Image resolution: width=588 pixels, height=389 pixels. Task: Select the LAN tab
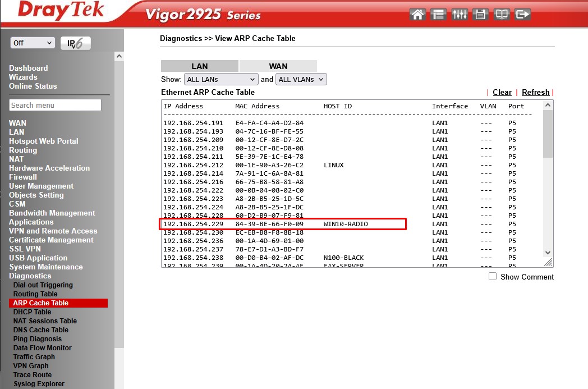200,66
